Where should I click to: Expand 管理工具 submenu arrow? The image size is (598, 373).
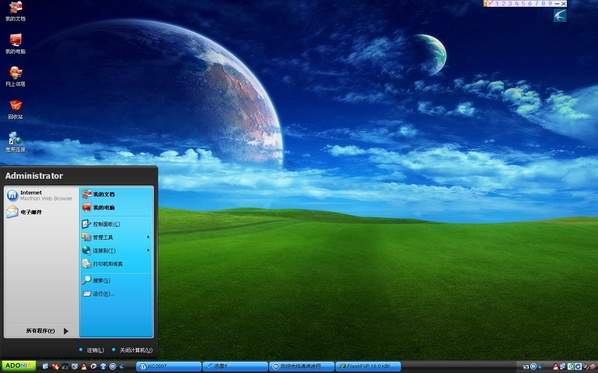(148, 237)
